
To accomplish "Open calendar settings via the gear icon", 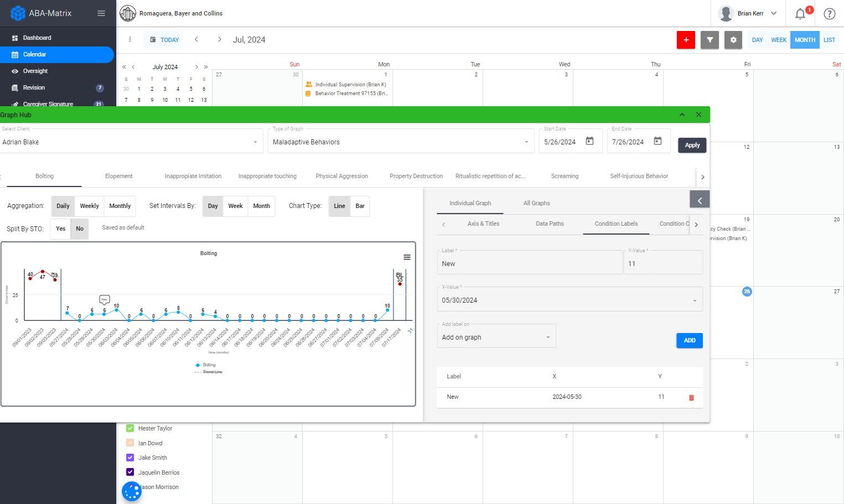I will click(x=733, y=40).
